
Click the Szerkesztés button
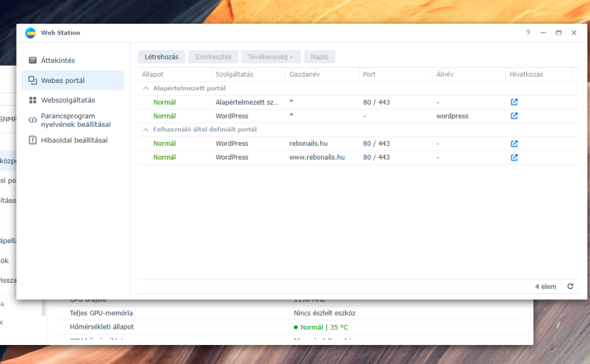click(x=213, y=57)
